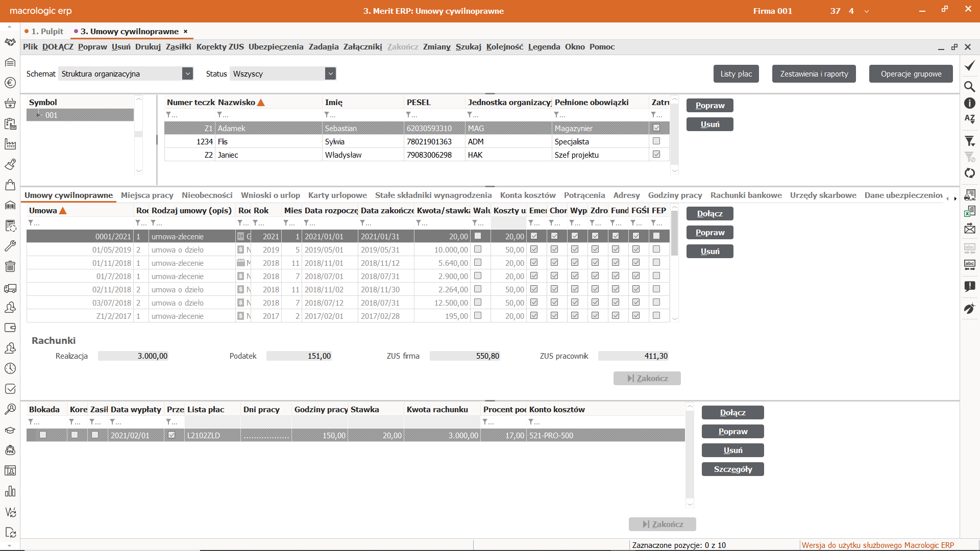Click the refresh arrows icon
The height and width of the screenshot is (551, 980).
(x=969, y=173)
